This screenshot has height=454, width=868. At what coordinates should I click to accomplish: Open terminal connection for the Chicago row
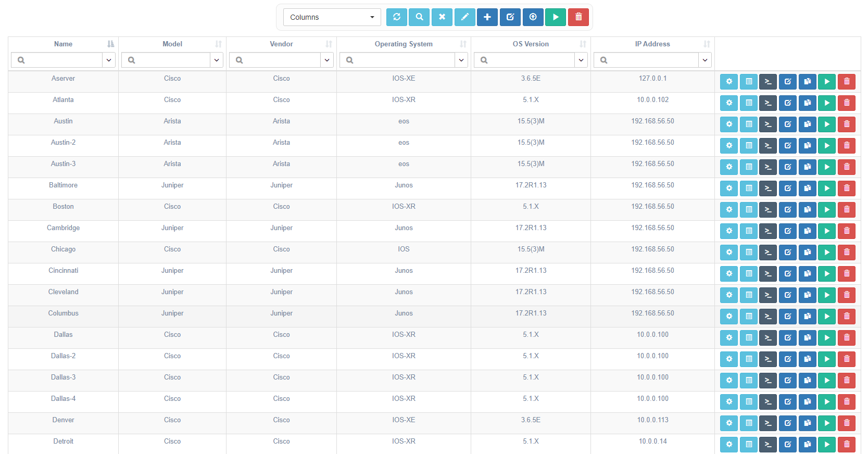(768, 253)
